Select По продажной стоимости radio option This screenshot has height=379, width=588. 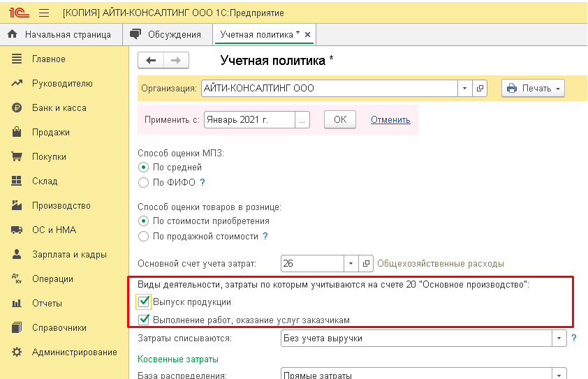(x=144, y=237)
